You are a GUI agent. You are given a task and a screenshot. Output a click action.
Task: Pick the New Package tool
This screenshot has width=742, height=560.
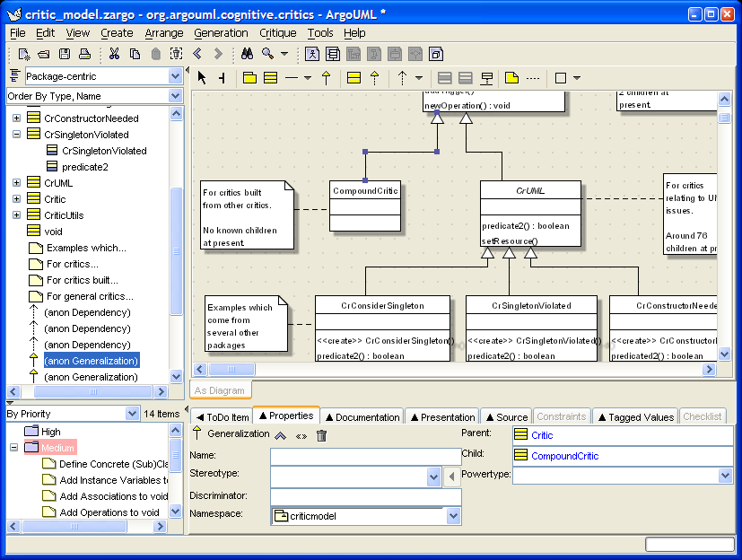[249, 78]
